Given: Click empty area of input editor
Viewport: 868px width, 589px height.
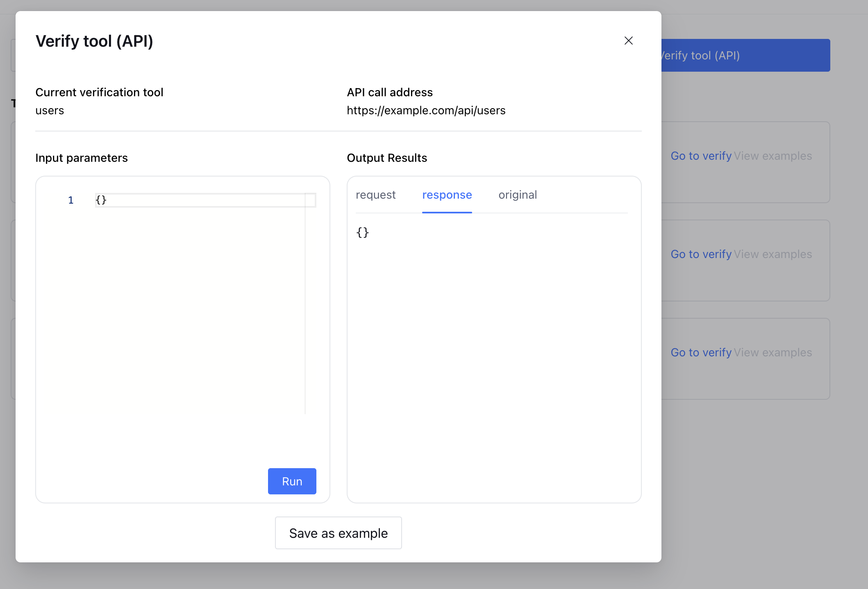Looking at the screenshot, I should coord(184,319).
